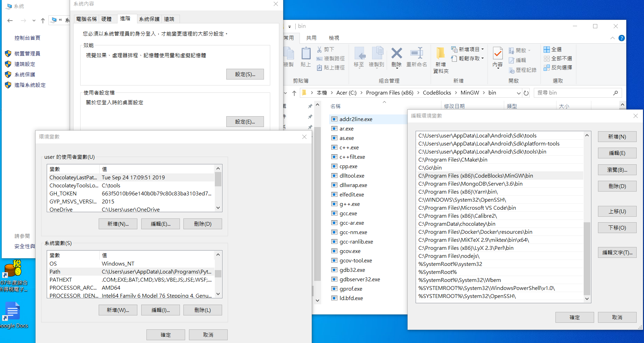Viewport: 644px width, 343px height.
Task: Click the Delete (刪除) ribbon icon
Action: (x=396, y=54)
